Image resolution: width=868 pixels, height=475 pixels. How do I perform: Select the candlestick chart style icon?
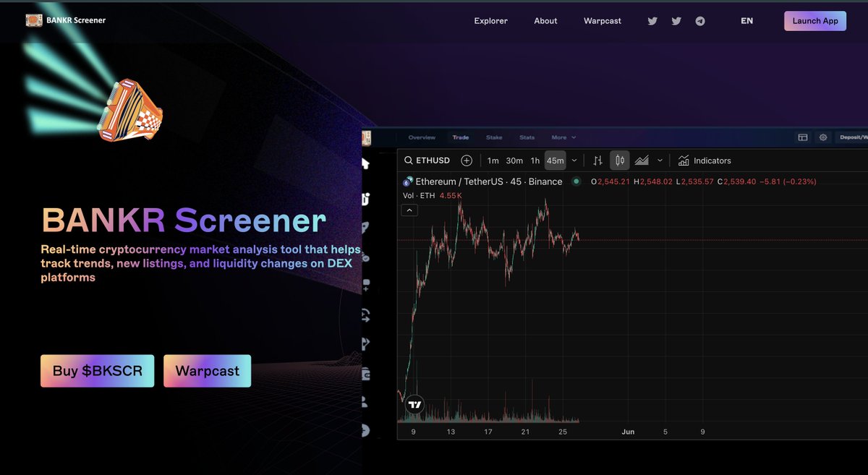pyautogui.click(x=620, y=161)
